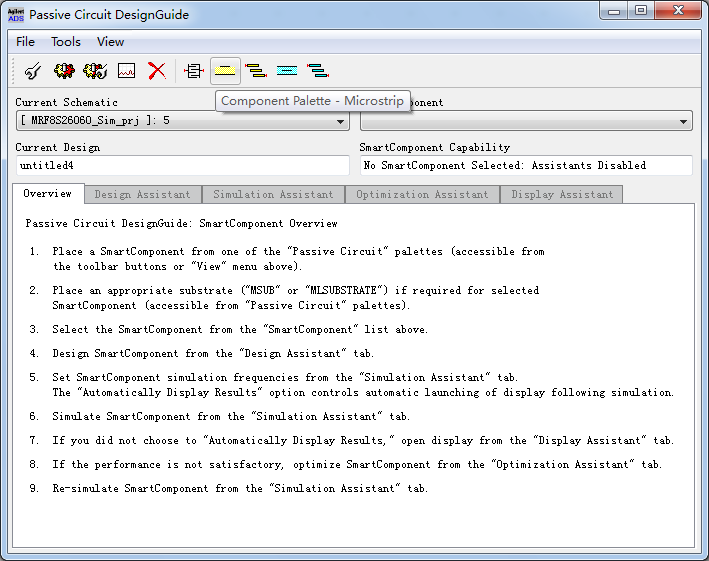This screenshot has width=709, height=561.
Task: Click the 'Current Design' label
Action: coord(58,148)
